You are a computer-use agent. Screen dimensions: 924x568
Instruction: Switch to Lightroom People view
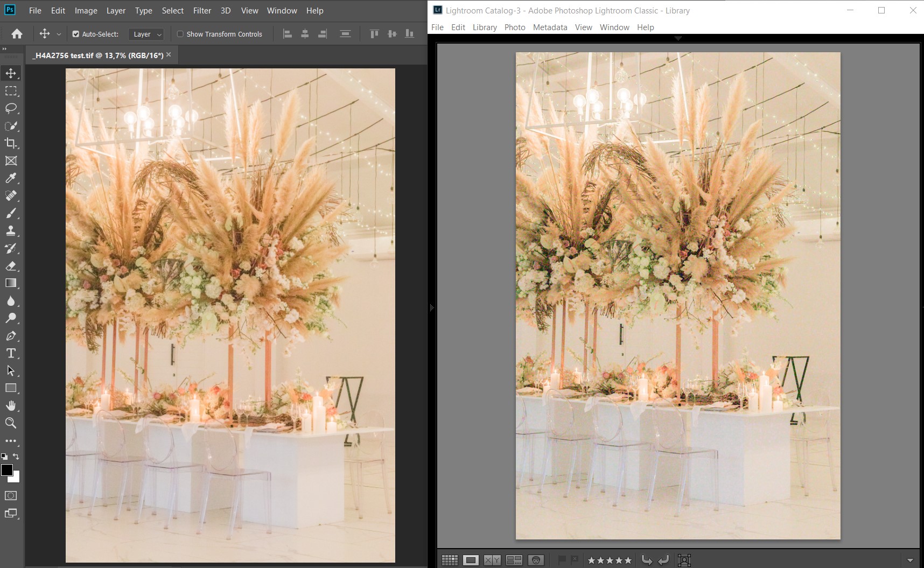(536, 560)
